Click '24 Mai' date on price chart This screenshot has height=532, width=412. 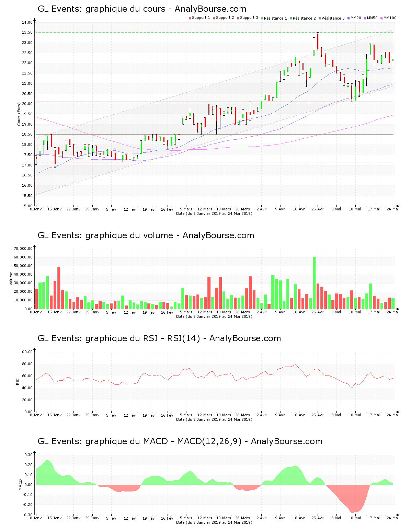pyautogui.click(x=392, y=209)
